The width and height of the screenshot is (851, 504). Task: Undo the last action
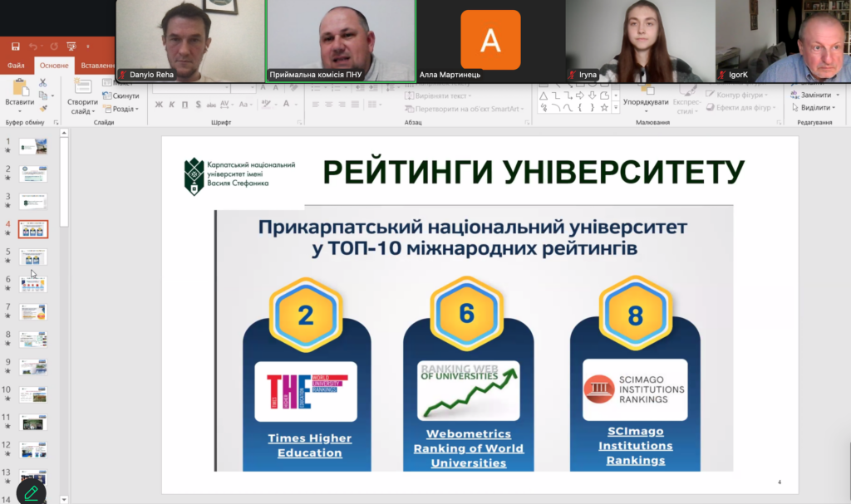33,46
